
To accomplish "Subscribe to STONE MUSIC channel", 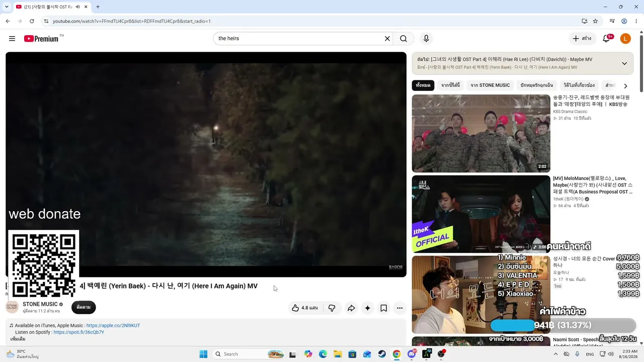I will pyautogui.click(x=84, y=307).
